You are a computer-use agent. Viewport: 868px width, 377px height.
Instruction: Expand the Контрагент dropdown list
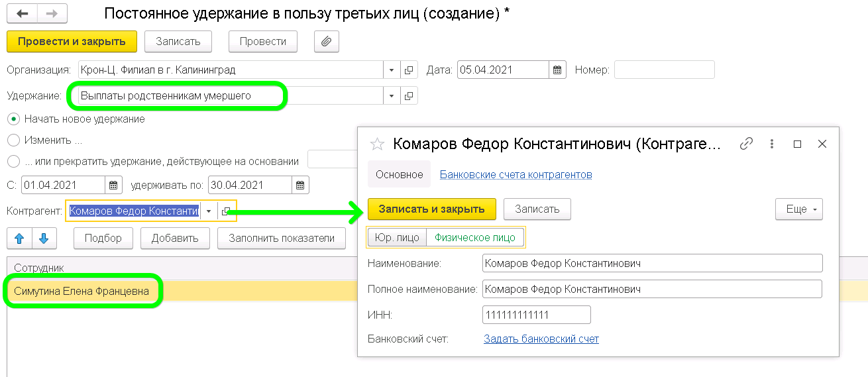(x=209, y=211)
